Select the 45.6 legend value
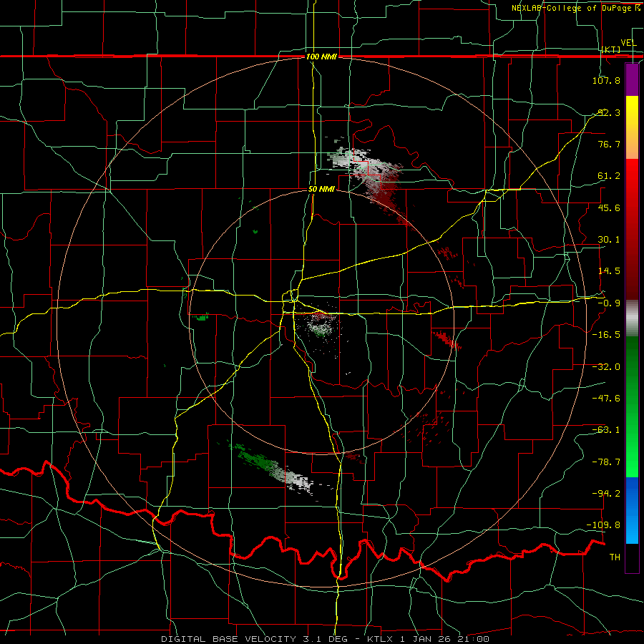Image resolution: width=644 pixels, height=644 pixels. [608, 208]
